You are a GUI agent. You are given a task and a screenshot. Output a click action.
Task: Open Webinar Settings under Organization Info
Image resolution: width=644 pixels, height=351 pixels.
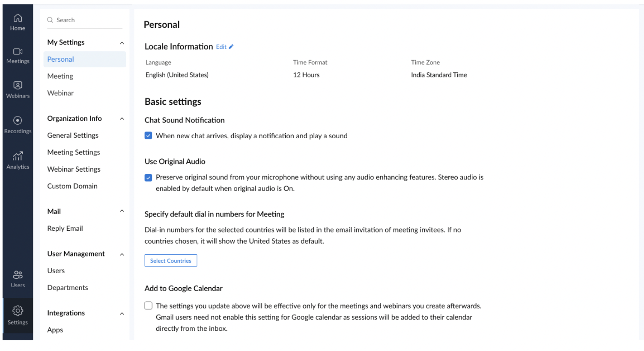(74, 169)
